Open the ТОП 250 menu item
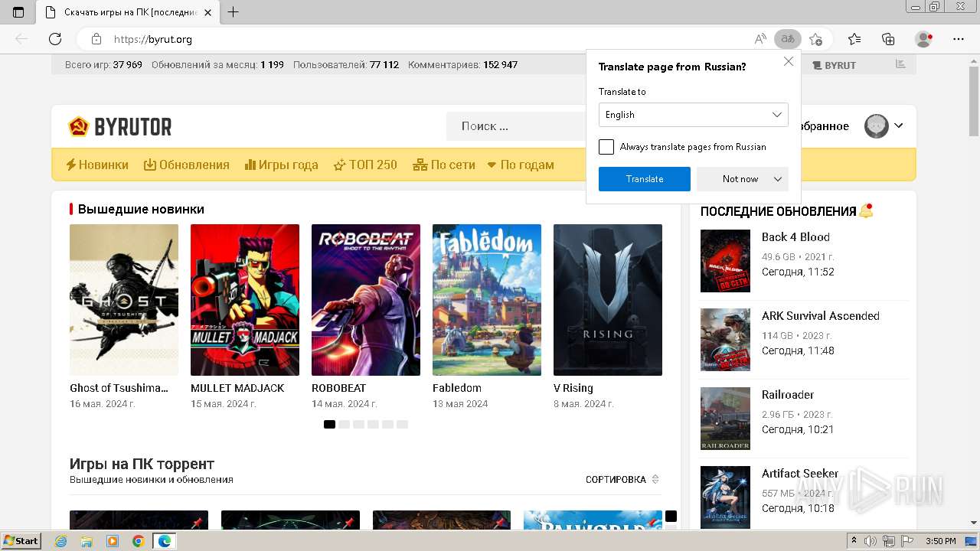Image resolution: width=980 pixels, height=551 pixels. coord(365,165)
